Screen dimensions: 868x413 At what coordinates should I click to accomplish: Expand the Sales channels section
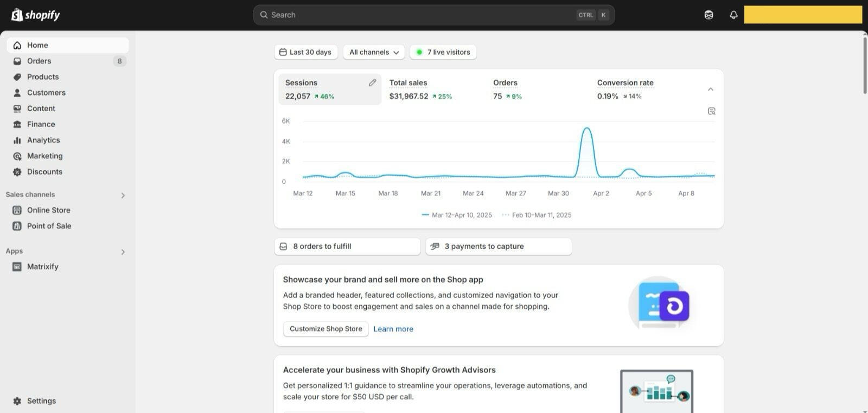pos(123,195)
